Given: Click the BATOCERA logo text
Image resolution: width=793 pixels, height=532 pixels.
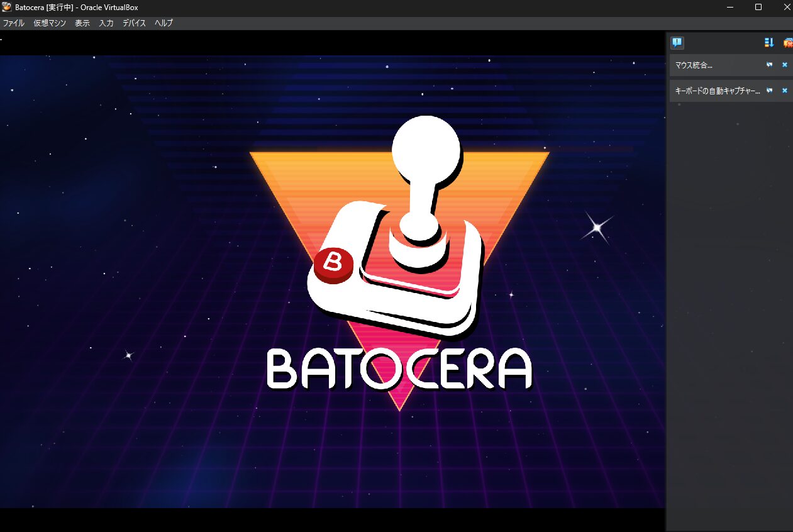Looking at the screenshot, I should point(399,369).
